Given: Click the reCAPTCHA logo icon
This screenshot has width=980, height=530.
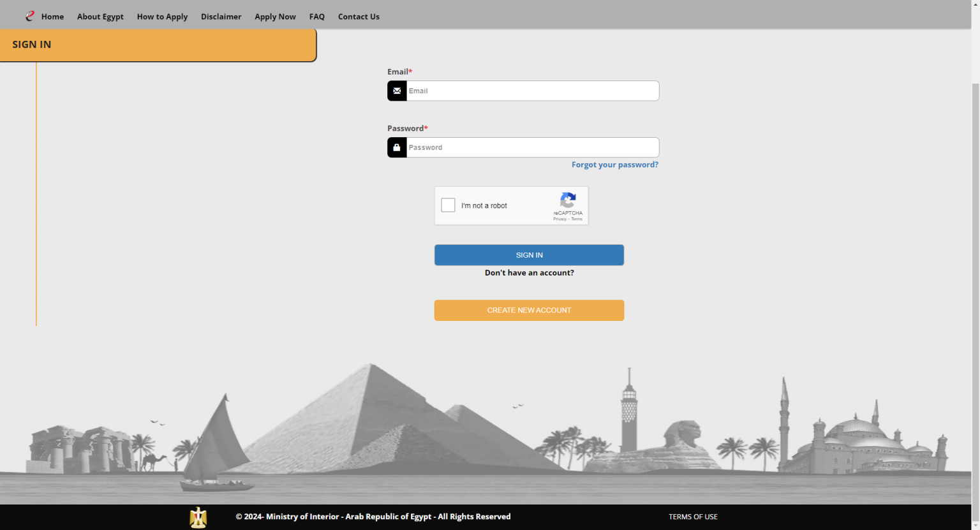Looking at the screenshot, I should coord(568,200).
